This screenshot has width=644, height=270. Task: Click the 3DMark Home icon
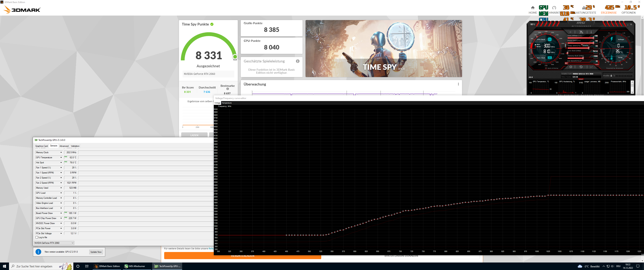(x=532, y=8)
